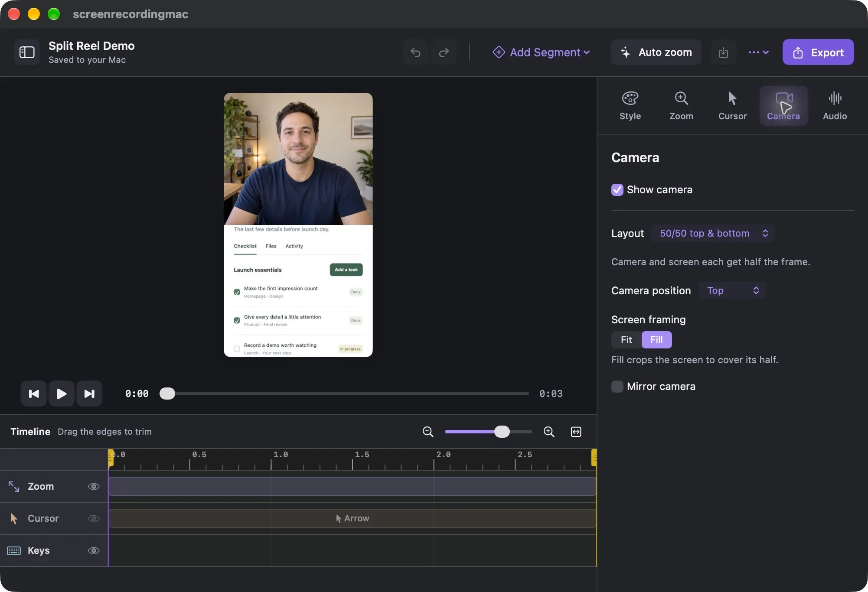Select Fit screen framing
Screen dimensions: 868x592
point(627,340)
